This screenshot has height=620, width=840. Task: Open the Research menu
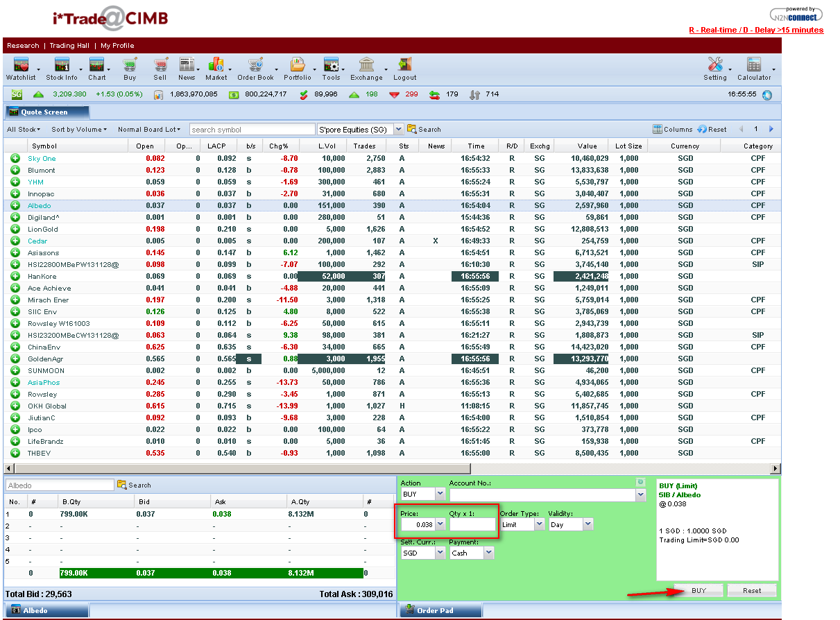(x=23, y=46)
